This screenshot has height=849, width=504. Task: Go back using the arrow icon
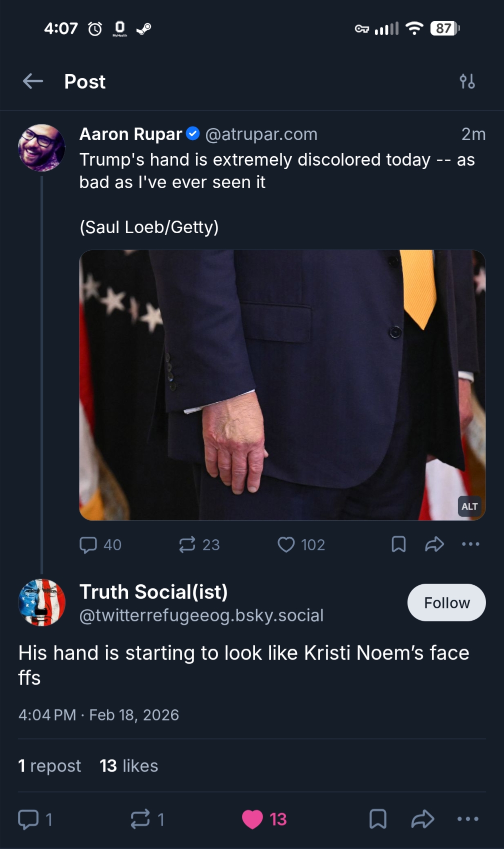(x=33, y=81)
